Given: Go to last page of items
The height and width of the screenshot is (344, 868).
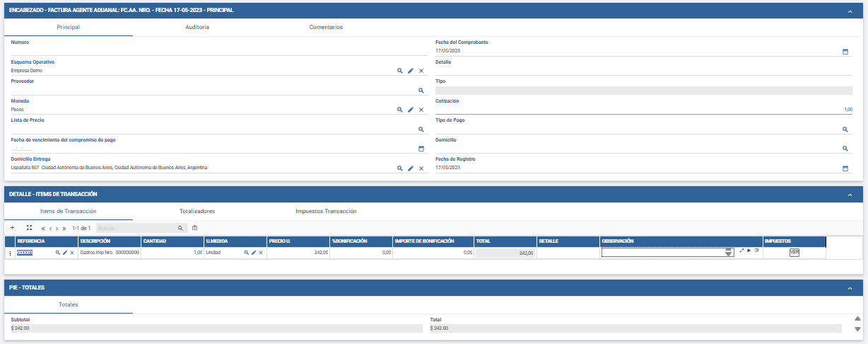Looking at the screenshot, I should (64, 229).
